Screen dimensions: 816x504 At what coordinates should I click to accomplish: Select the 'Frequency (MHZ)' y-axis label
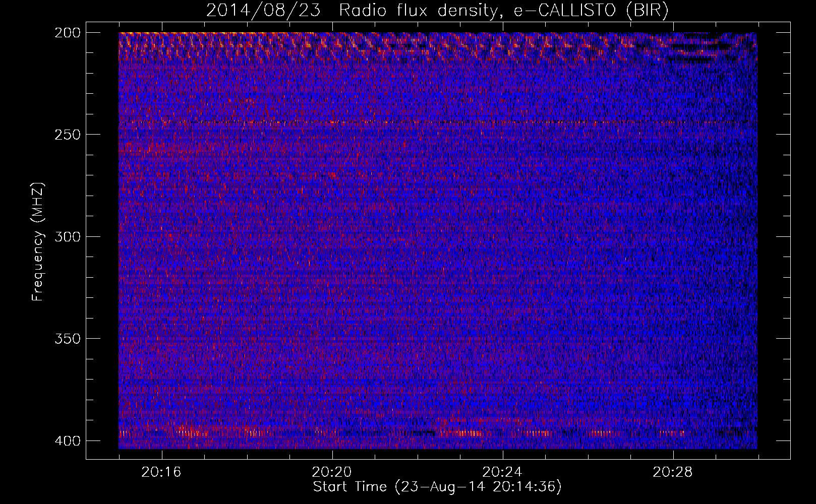point(38,241)
